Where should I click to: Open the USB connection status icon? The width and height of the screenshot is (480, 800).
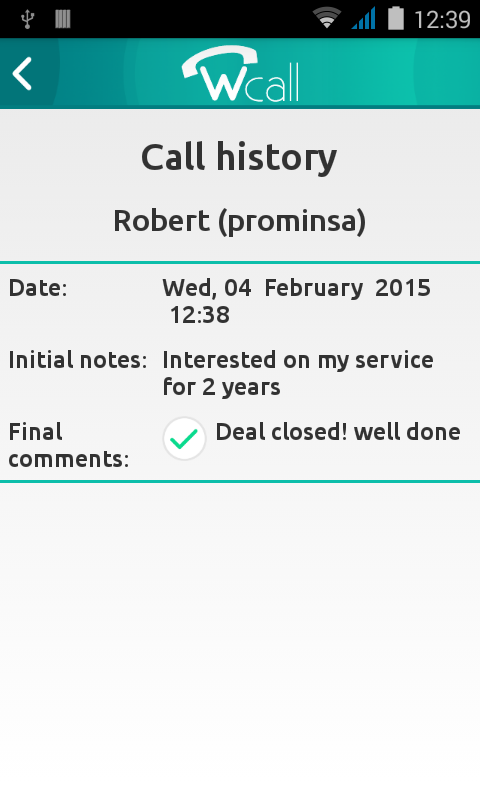28,19
